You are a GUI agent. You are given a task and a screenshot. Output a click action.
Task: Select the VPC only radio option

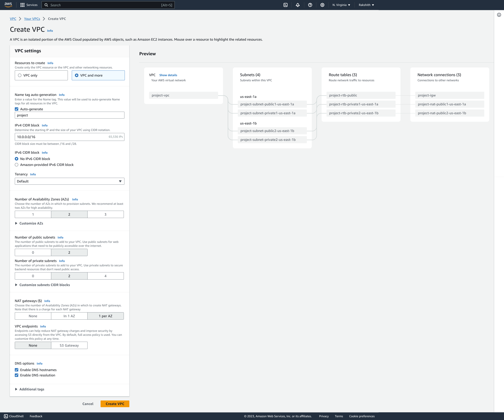tap(41, 75)
